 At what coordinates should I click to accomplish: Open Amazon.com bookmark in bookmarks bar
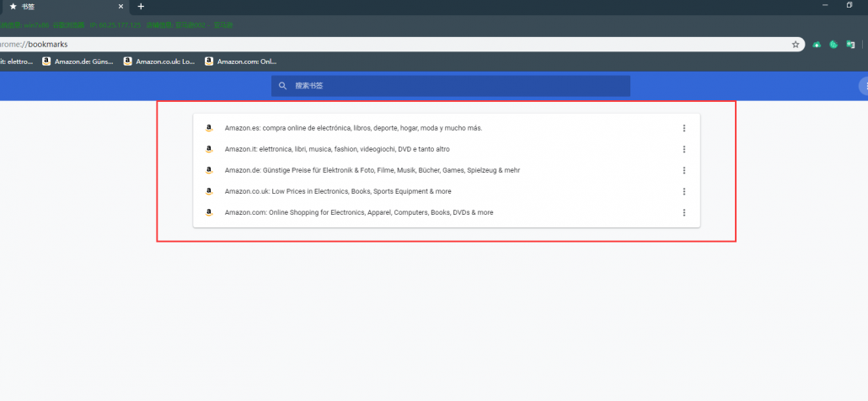coord(241,61)
